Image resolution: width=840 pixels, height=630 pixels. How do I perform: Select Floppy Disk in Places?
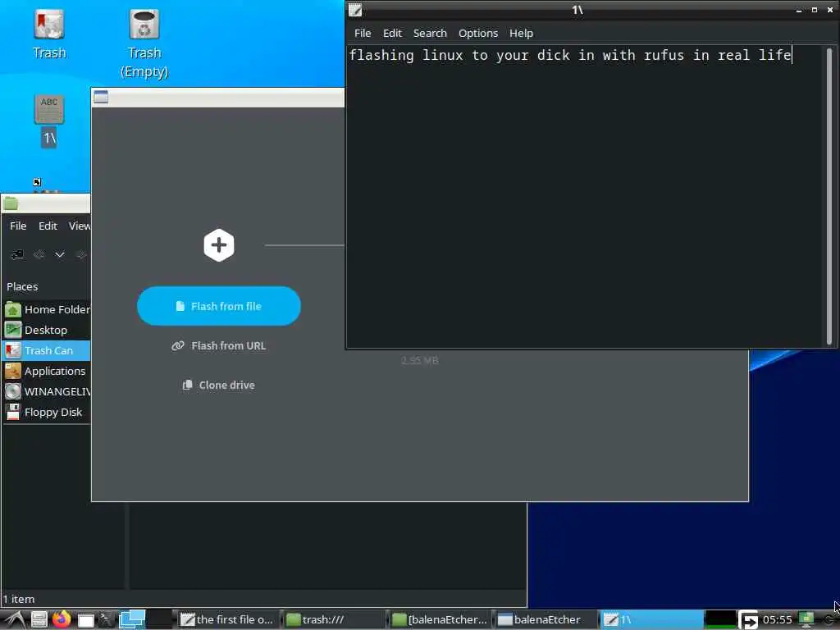[x=46, y=412]
